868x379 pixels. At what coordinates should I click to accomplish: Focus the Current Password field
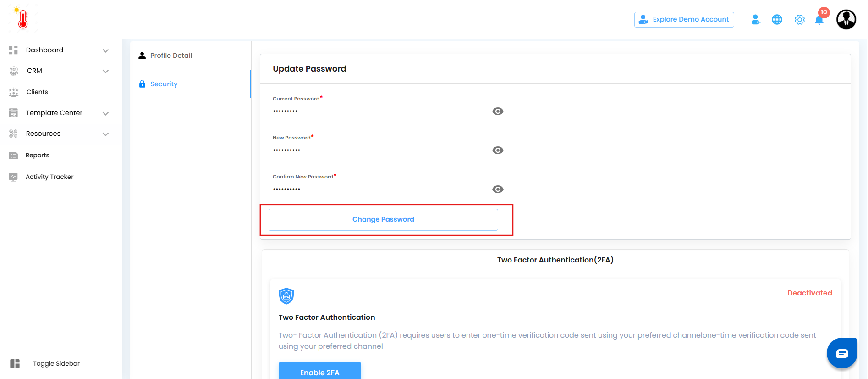[380, 111]
